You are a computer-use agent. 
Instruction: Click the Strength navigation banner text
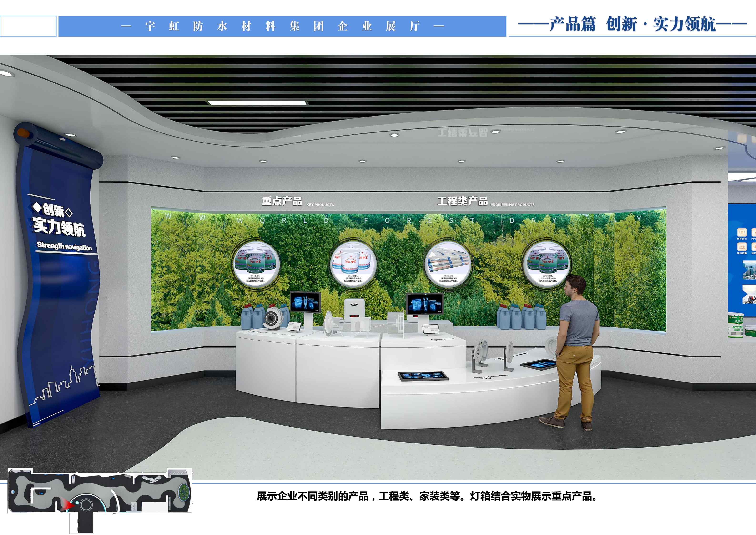click(64, 246)
